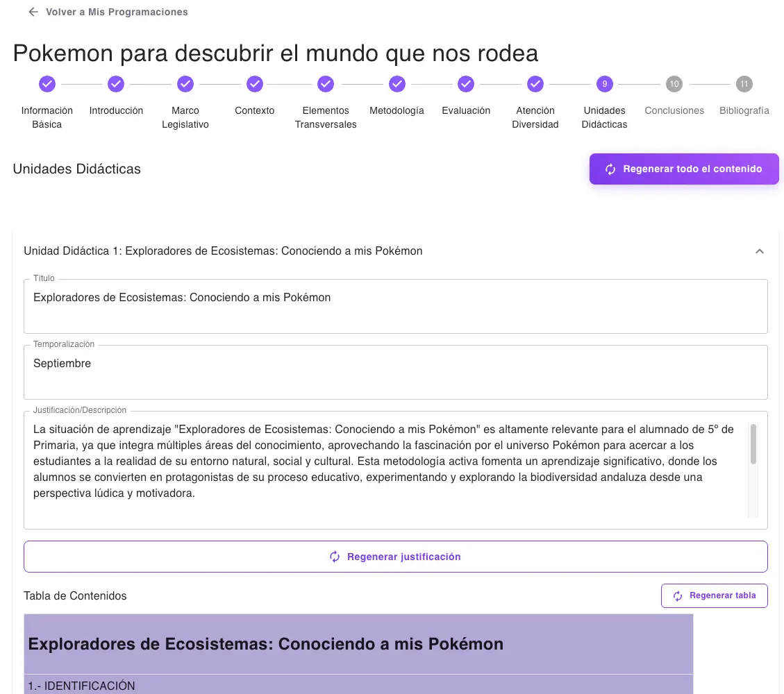This screenshot has height=694, width=784.
Task: Open the Unidades Didácticas step label
Action: 605,117
